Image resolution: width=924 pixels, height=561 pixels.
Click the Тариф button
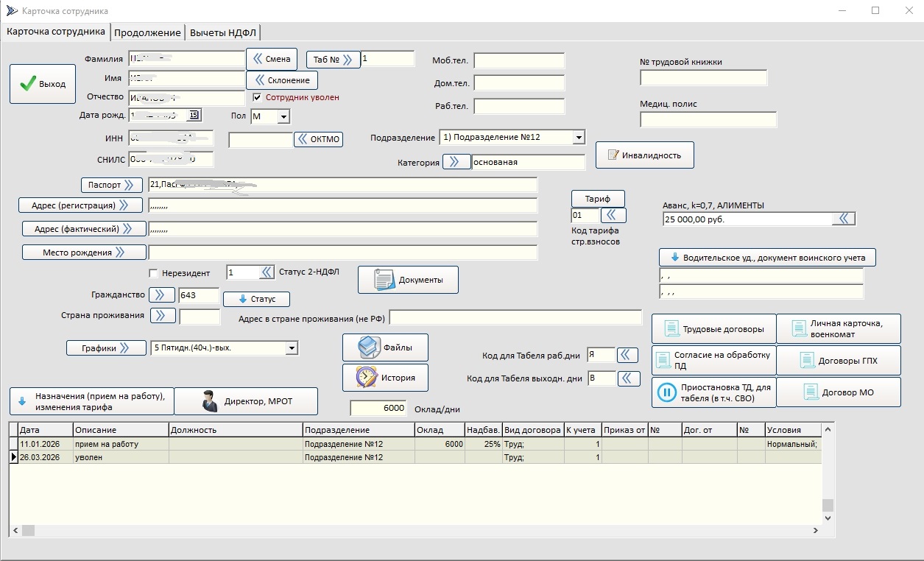pos(598,199)
